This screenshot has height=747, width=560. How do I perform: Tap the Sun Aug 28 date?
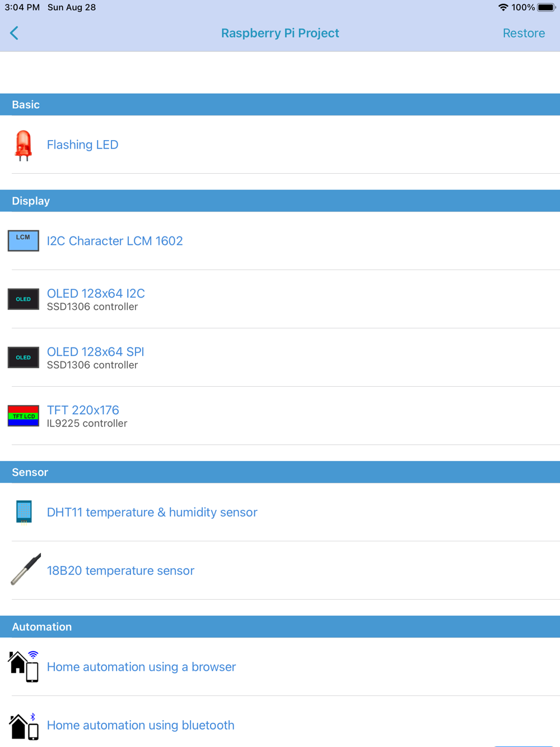tap(72, 7)
